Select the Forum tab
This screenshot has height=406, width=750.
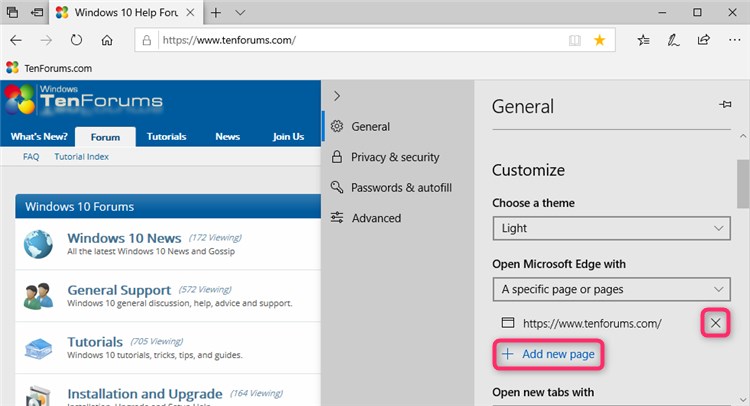coord(105,137)
